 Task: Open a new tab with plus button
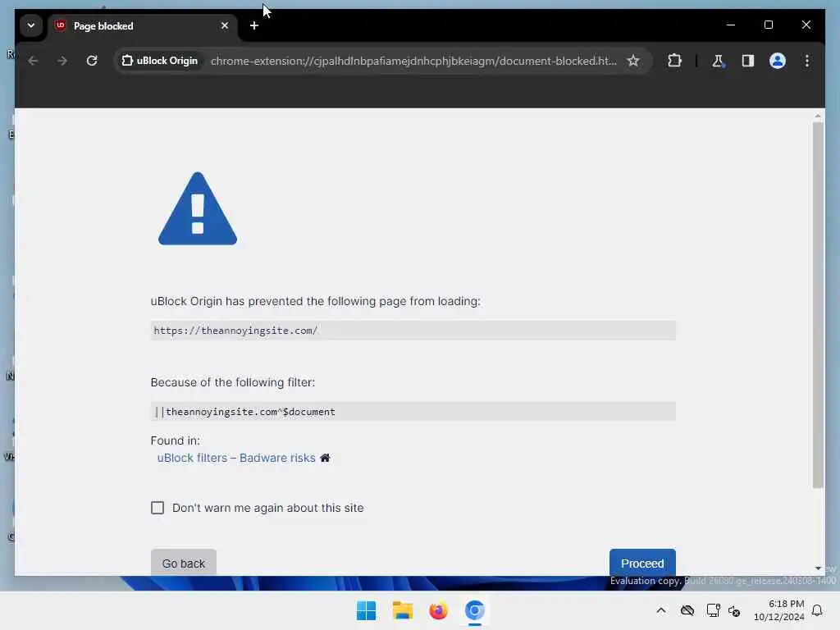click(x=254, y=25)
